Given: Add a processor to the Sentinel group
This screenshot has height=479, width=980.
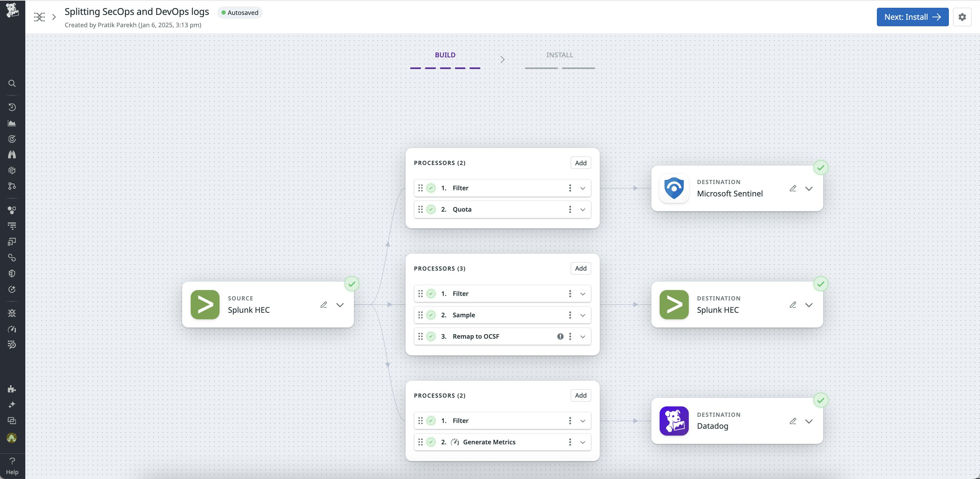Looking at the screenshot, I should pos(580,163).
